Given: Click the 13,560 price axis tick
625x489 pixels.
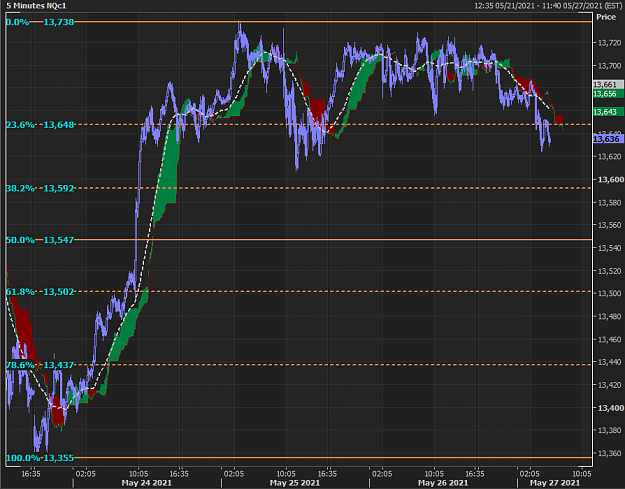Looking at the screenshot, I should coord(609,225).
